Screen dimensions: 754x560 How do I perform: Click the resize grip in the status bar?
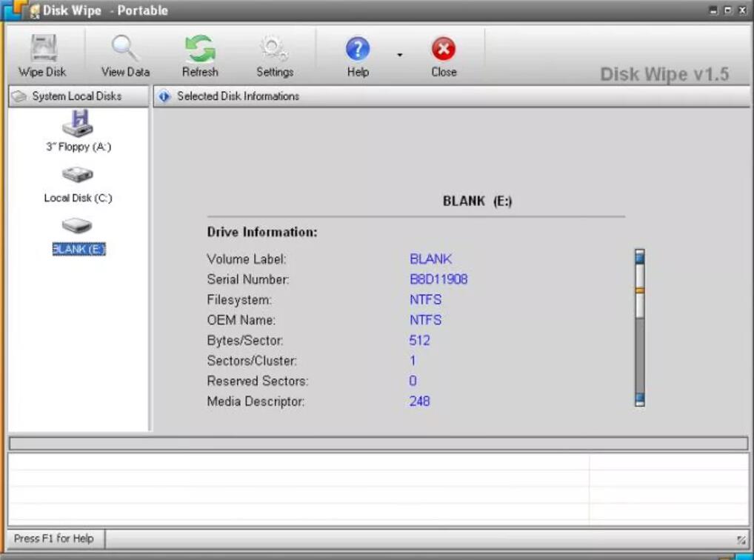(741, 540)
